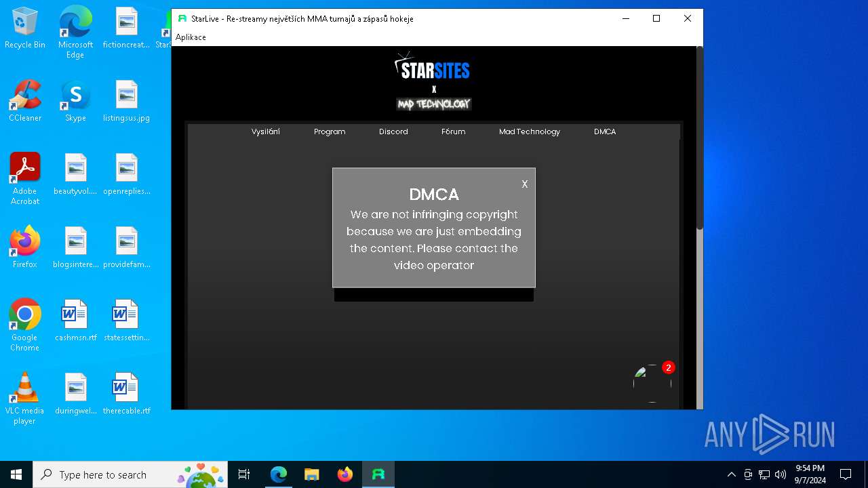Close the StarLive window
The width and height of the screenshot is (868, 488).
tap(688, 19)
